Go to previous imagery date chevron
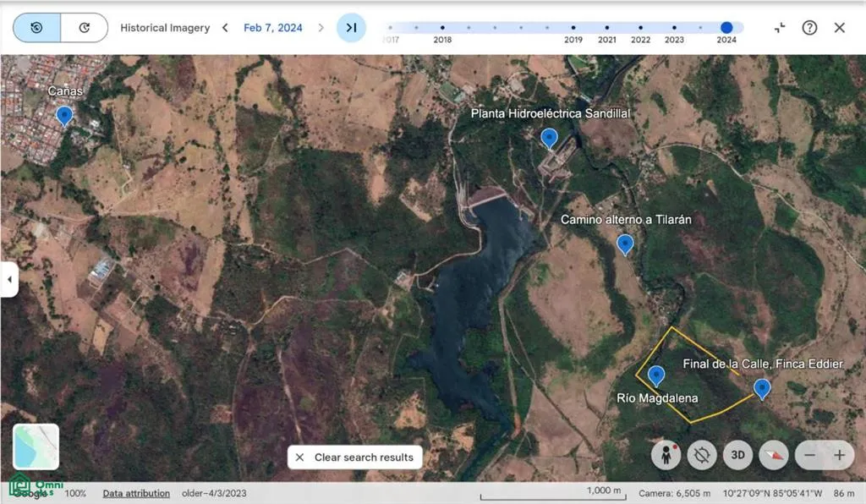Image resolution: width=866 pixels, height=504 pixels. coord(225,28)
